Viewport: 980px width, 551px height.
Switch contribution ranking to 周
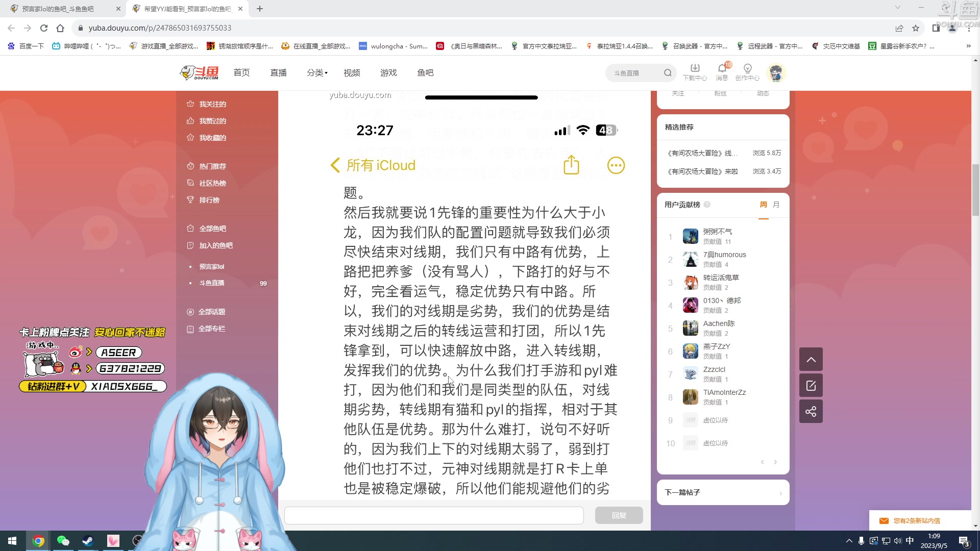pos(764,205)
